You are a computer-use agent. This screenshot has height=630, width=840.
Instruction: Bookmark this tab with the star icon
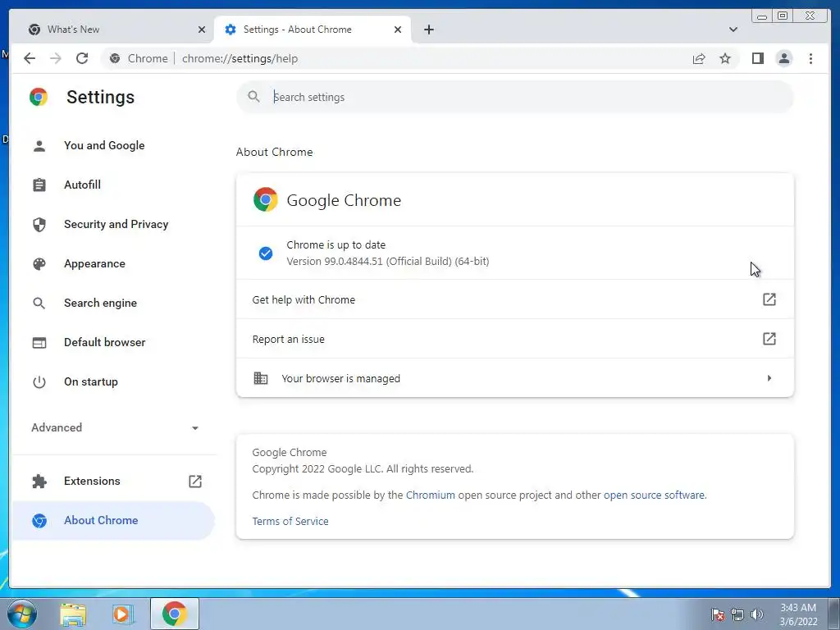725,58
